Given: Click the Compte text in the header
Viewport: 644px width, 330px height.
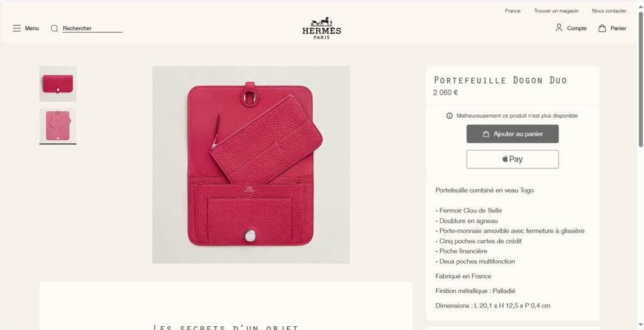Looking at the screenshot, I should pos(577,28).
